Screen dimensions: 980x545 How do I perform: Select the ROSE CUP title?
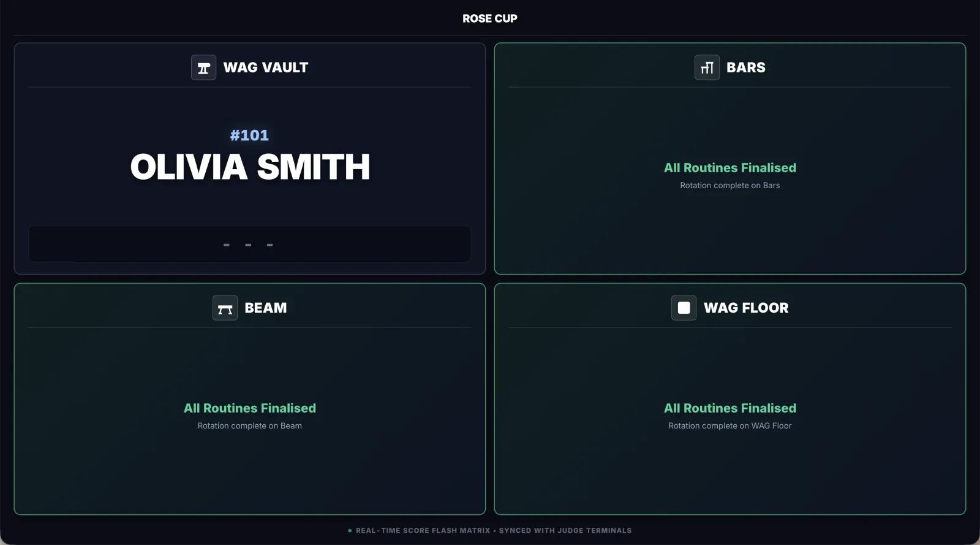(x=490, y=18)
